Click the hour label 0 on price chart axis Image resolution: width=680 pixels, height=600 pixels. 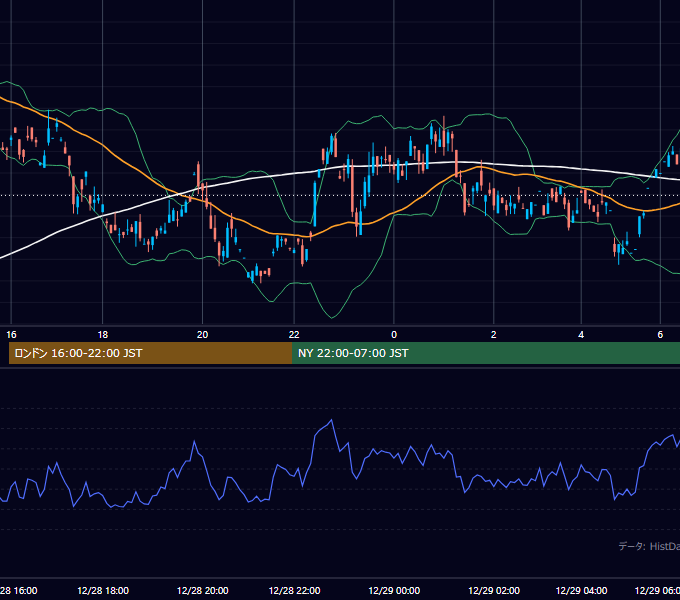(394, 335)
